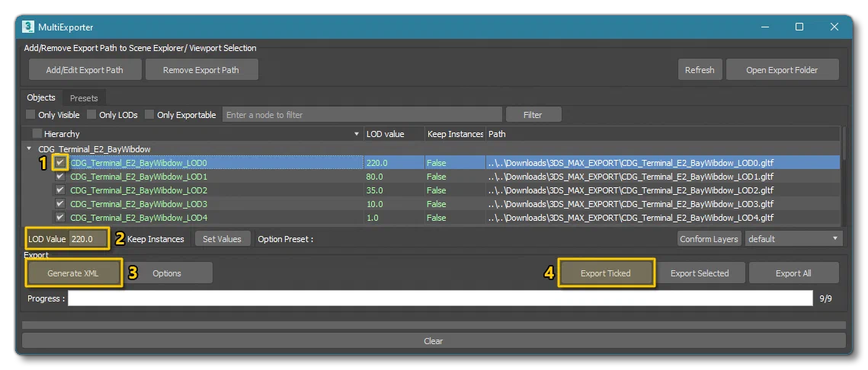Click the Progress bar
The height and width of the screenshot is (370, 868).
[x=440, y=298]
